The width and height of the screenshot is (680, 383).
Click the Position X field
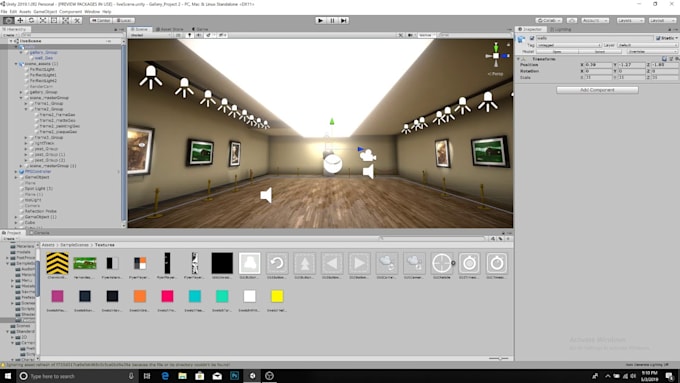coord(598,65)
